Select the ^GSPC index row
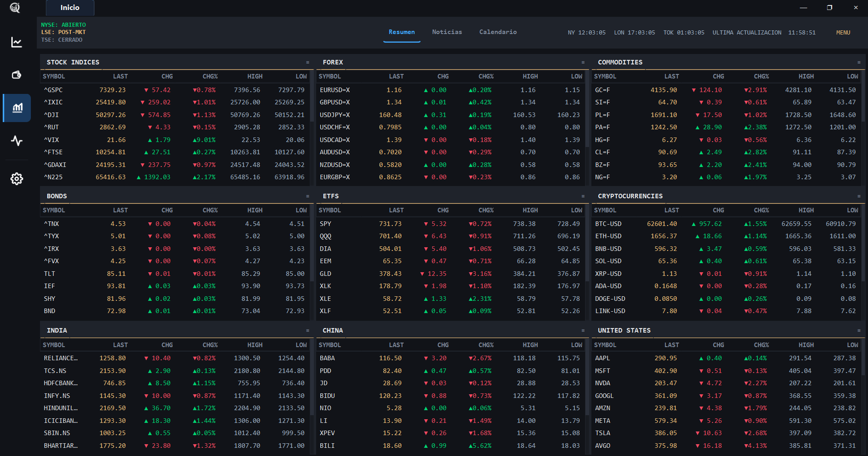The image size is (868, 456). [x=175, y=90]
